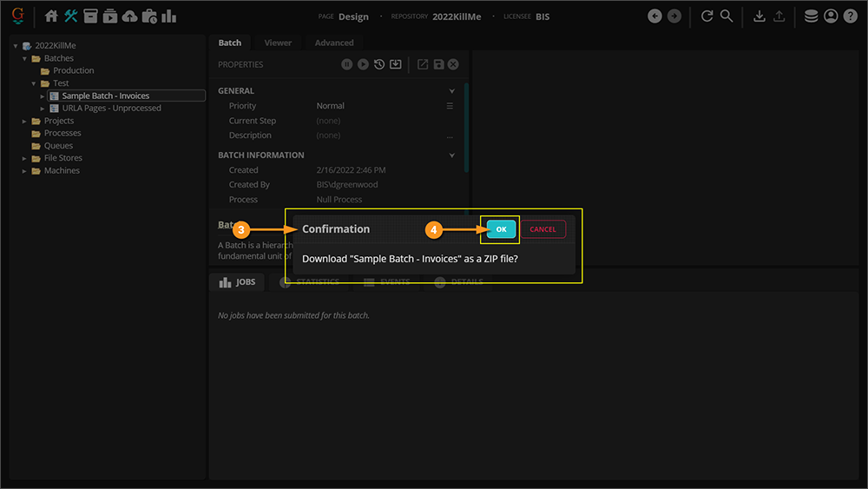Screen dimensions: 868x489
Task: Open search with the magnifier icon
Action: [x=727, y=16]
